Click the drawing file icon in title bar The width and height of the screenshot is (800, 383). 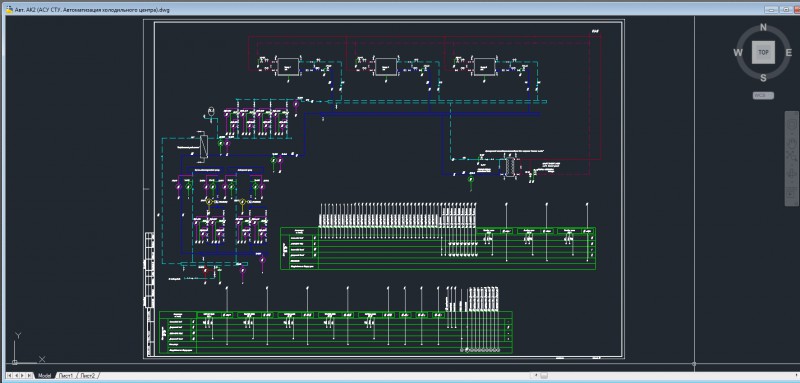[x=9, y=9]
